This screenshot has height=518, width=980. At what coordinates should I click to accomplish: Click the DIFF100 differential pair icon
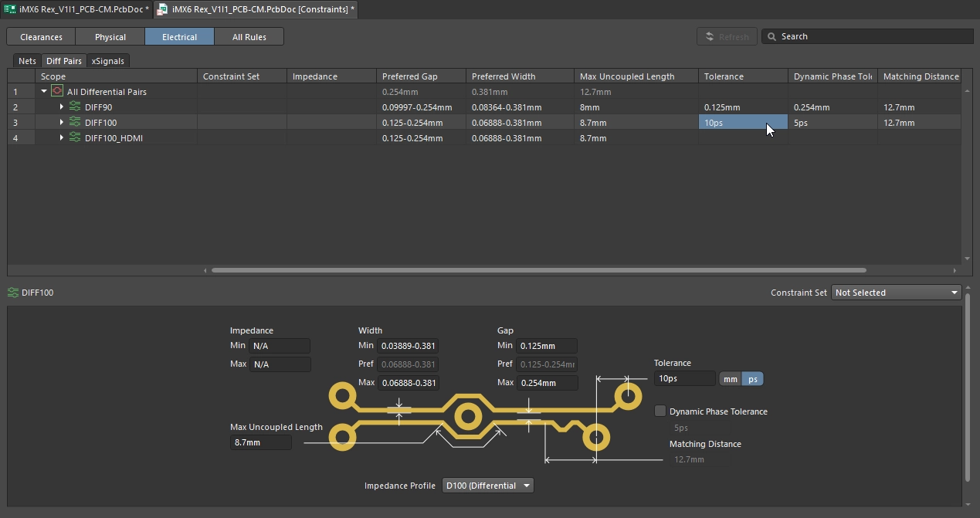[x=75, y=123]
